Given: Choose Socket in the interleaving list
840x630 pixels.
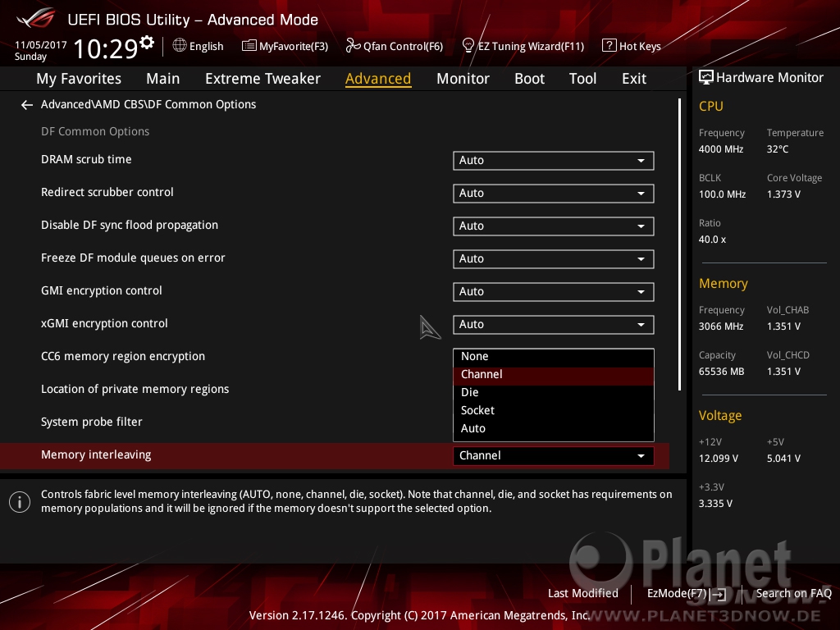Looking at the screenshot, I should coord(554,411).
